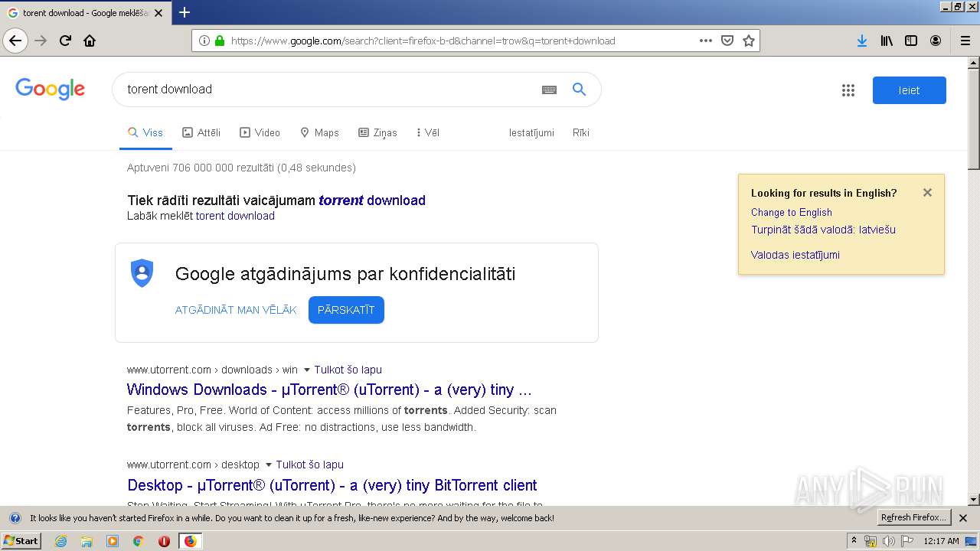This screenshot has width=980, height=551.
Task: Show site information icon in address bar
Action: (204, 41)
